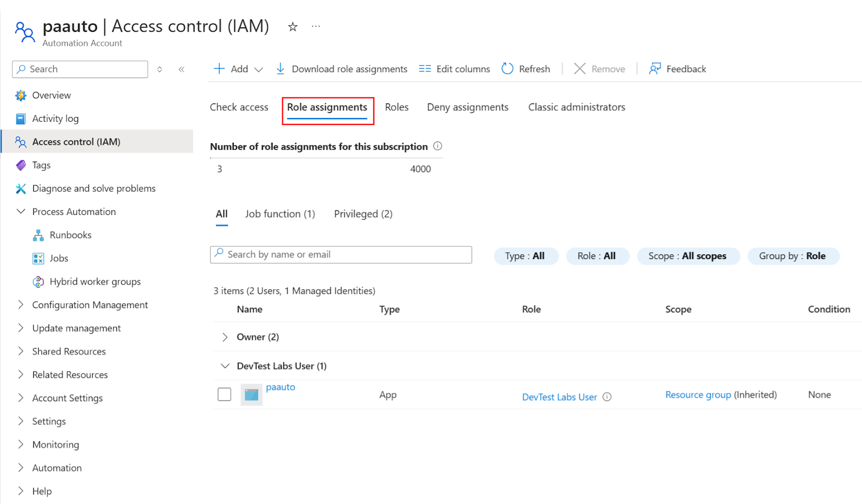Click the Automation Account people icon in header
The image size is (862, 504).
pos(25,32)
